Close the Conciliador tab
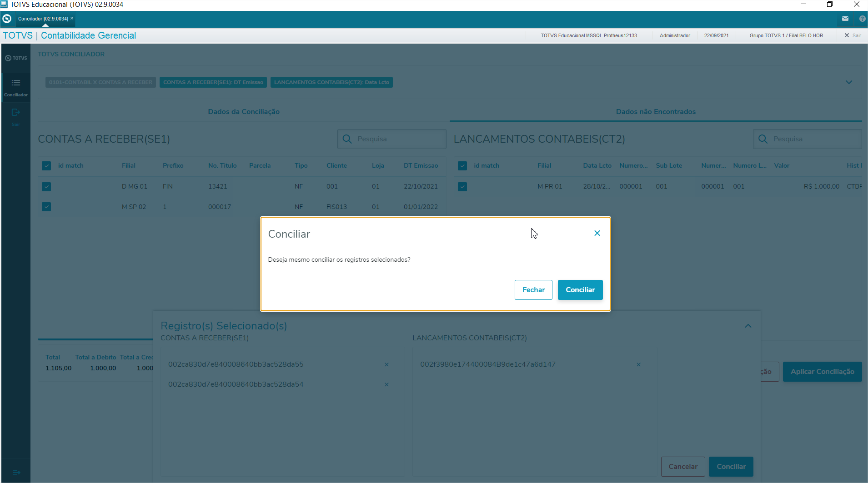 coord(72,18)
